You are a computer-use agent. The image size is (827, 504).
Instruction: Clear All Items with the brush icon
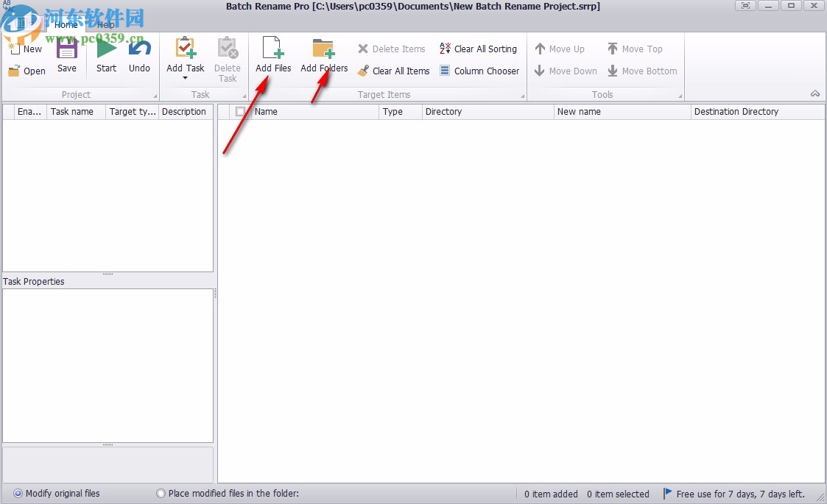(393, 71)
